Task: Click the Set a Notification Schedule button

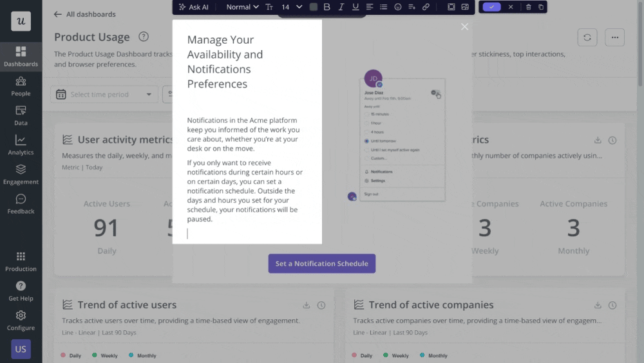Action: tap(321, 263)
